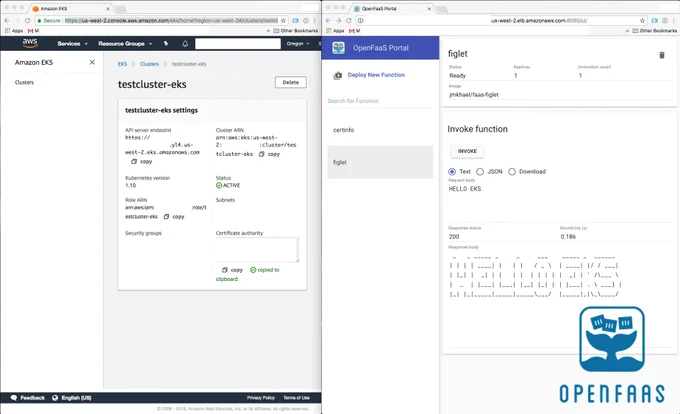Open the Privacy Policy link

pyautogui.click(x=261, y=398)
